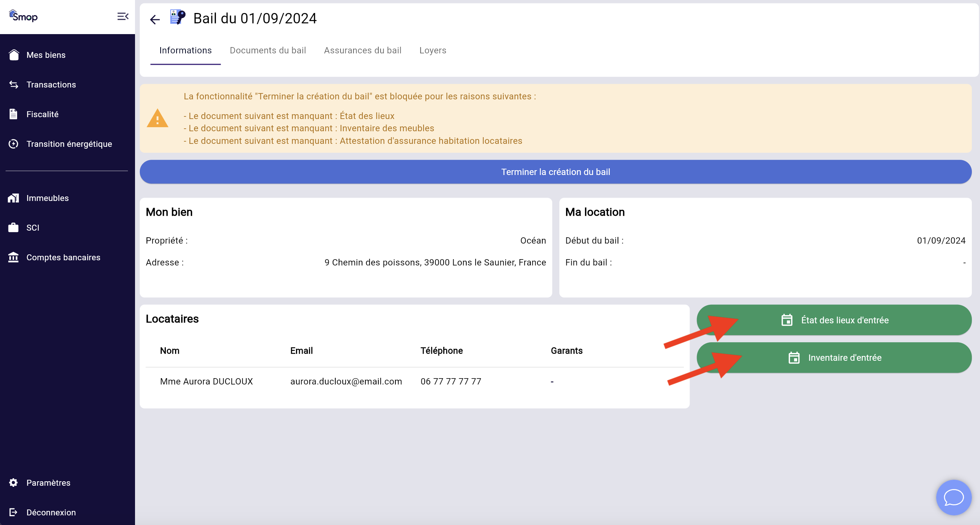Collapse the sidebar menu icon
The height and width of the screenshot is (525, 980).
coord(122,16)
